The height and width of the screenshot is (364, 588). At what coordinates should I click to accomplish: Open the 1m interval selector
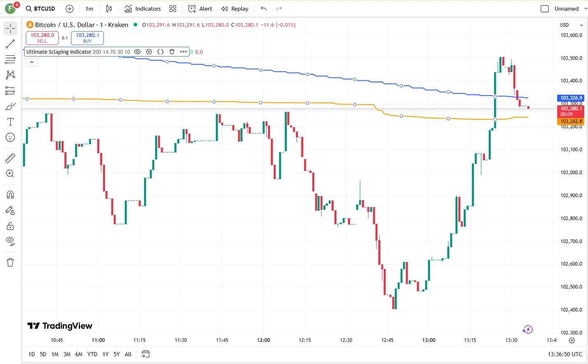click(89, 9)
